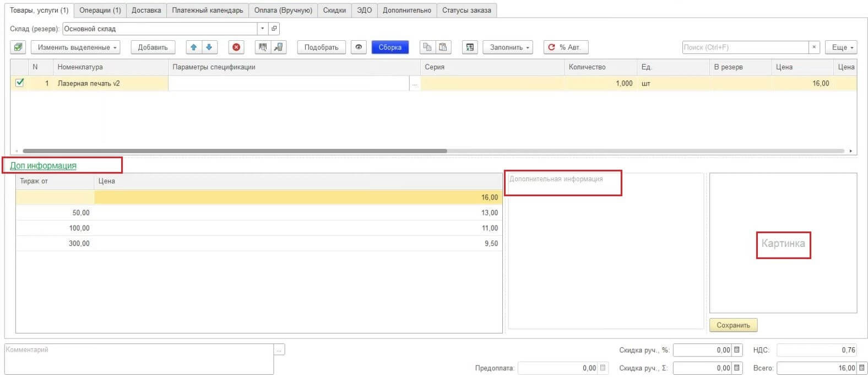Click the table settings icon beside Заполнить
868x377 pixels.
pos(470,47)
